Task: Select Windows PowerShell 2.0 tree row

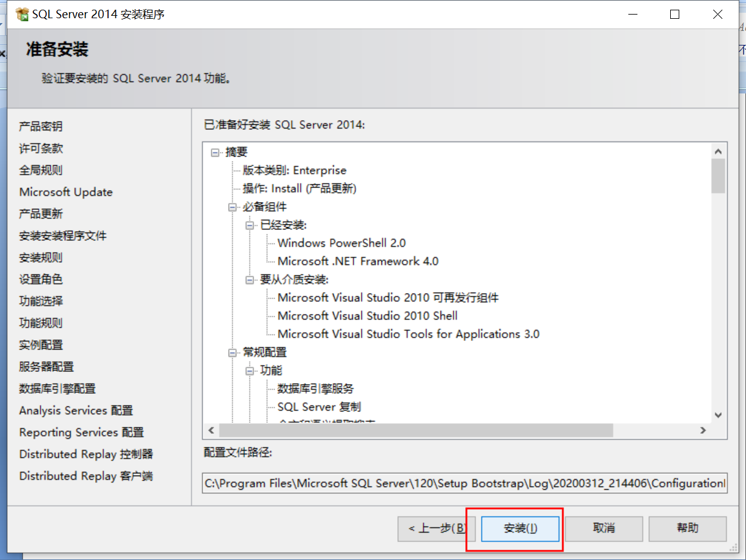Action: (x=342, y=243)
